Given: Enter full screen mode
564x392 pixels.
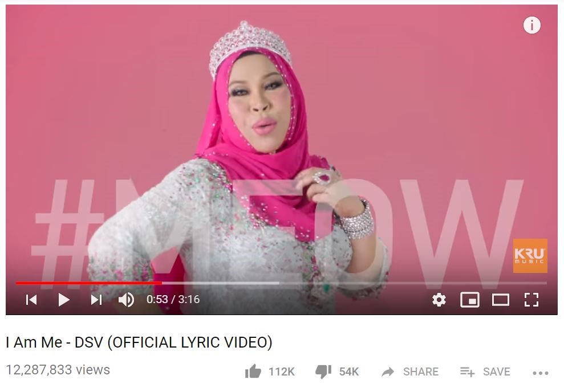Looking at the screenshot, I should [x=531, y=300].
